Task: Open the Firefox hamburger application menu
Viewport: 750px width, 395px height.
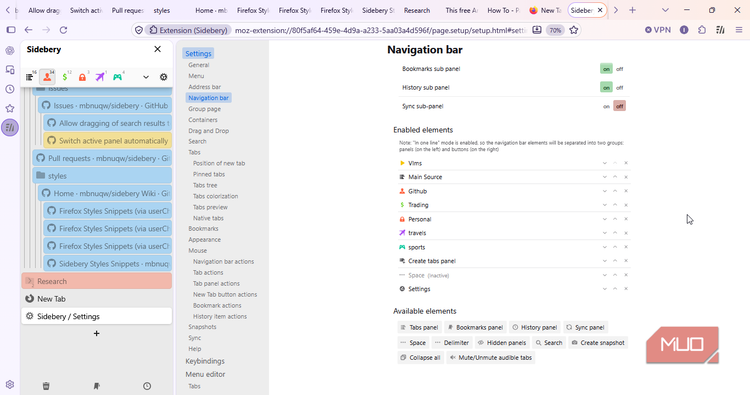Action: click(739, 30)
